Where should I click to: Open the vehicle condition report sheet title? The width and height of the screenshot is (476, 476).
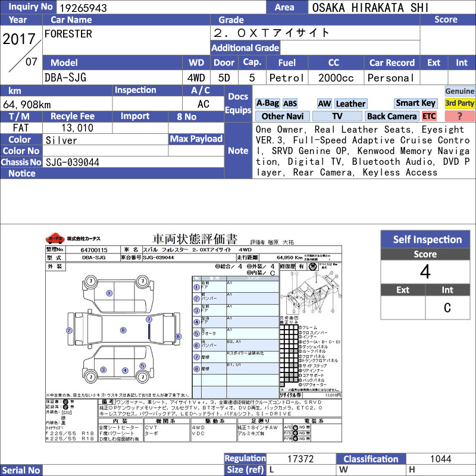(x=195, y=239)
